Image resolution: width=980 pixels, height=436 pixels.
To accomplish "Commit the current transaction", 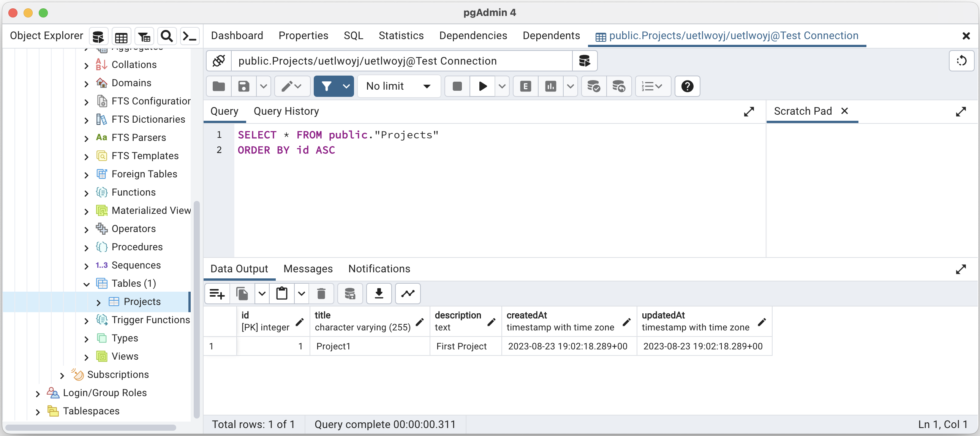I will [x=593, y=86].
